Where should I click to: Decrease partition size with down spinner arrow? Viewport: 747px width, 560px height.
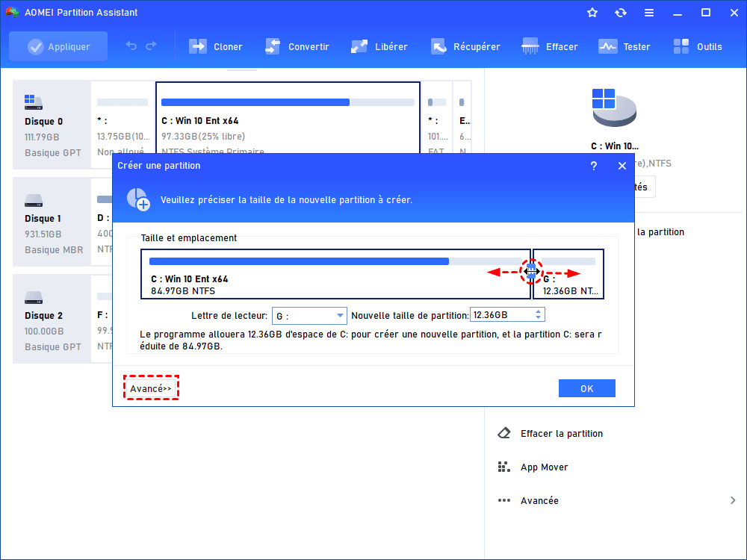(538, 317)
